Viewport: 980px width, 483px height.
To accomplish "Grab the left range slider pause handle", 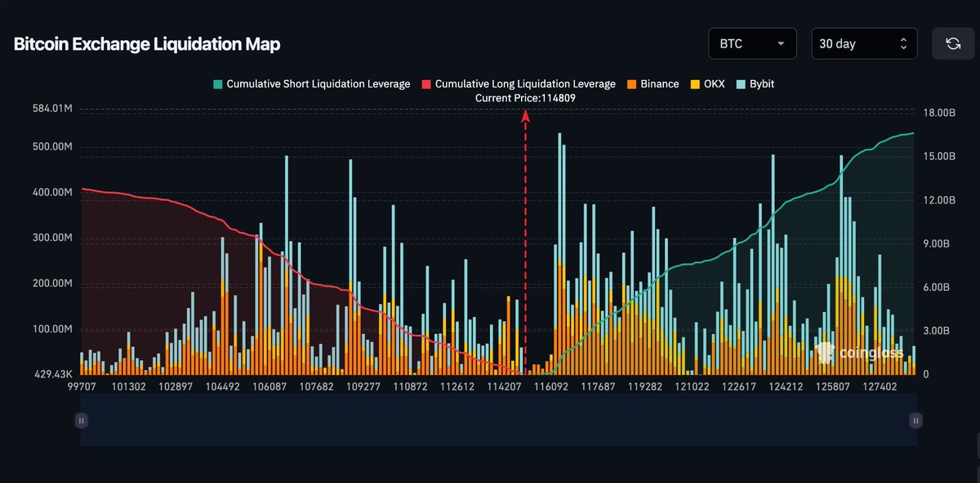I will click(x=81, y=420).
